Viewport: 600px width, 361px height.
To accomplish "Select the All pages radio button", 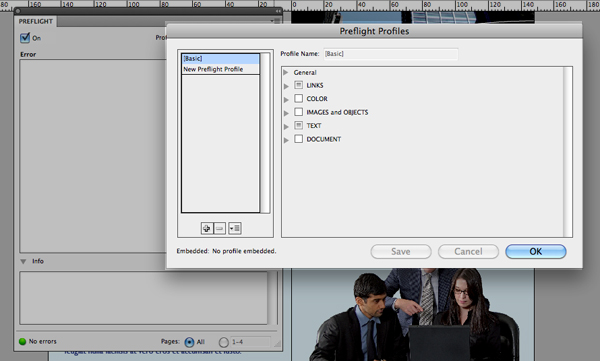I will pyautogui.click(x=189, y=342).
